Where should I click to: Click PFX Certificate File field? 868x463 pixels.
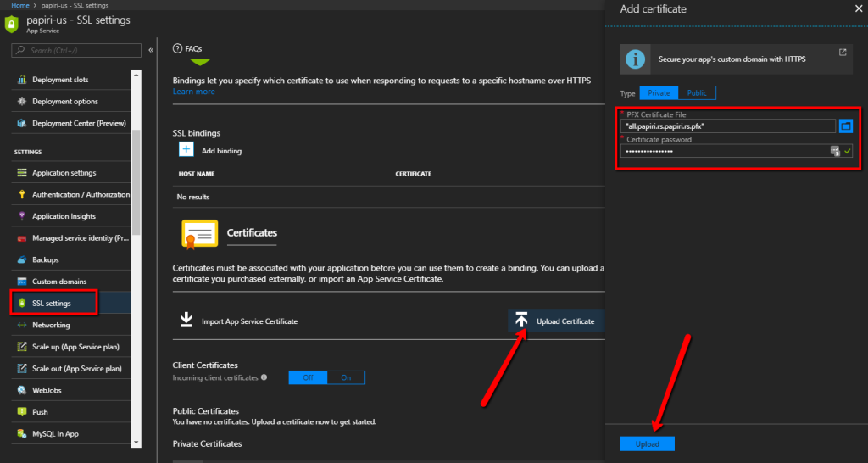click(727, 126)
